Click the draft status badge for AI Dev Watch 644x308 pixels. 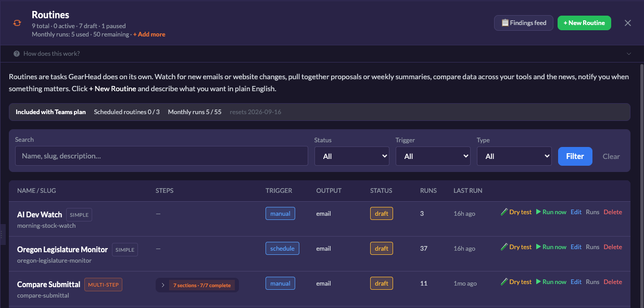tap(382, 214)
